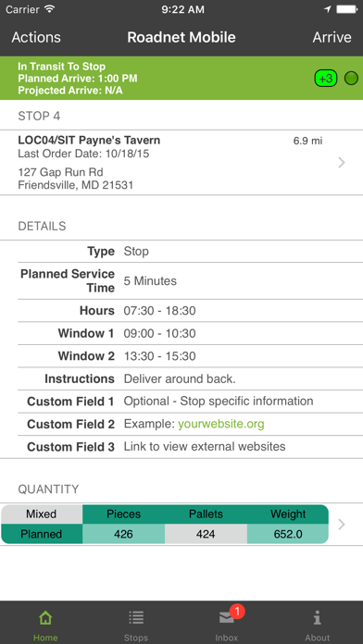Open the About info icon

coord(317,617)
